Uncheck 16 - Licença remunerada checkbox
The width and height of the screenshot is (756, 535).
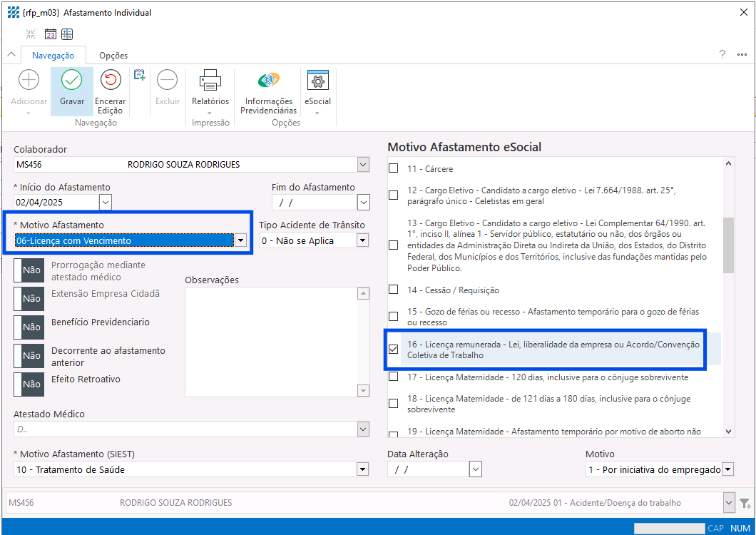coord(393,350)
